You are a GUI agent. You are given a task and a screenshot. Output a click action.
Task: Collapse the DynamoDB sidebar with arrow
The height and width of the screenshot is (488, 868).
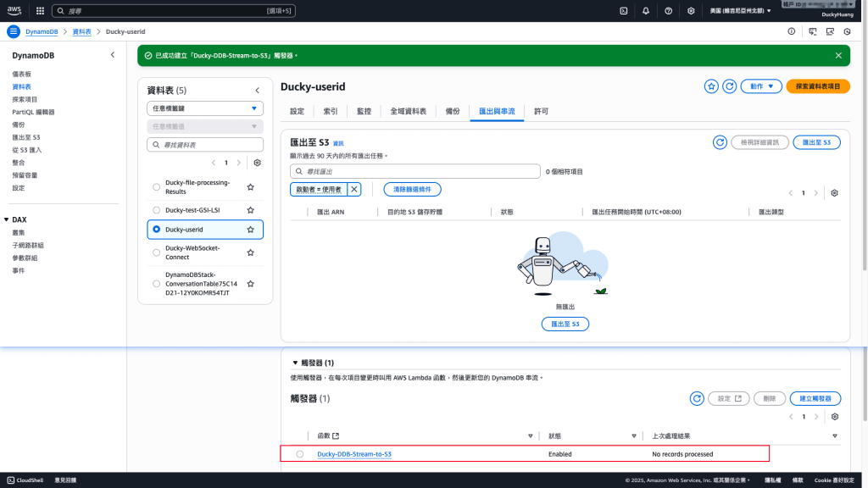click(113, 55)
